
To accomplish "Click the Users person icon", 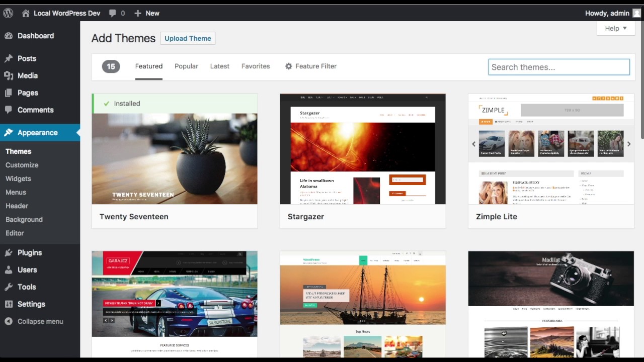I will (x=9, y=269).
